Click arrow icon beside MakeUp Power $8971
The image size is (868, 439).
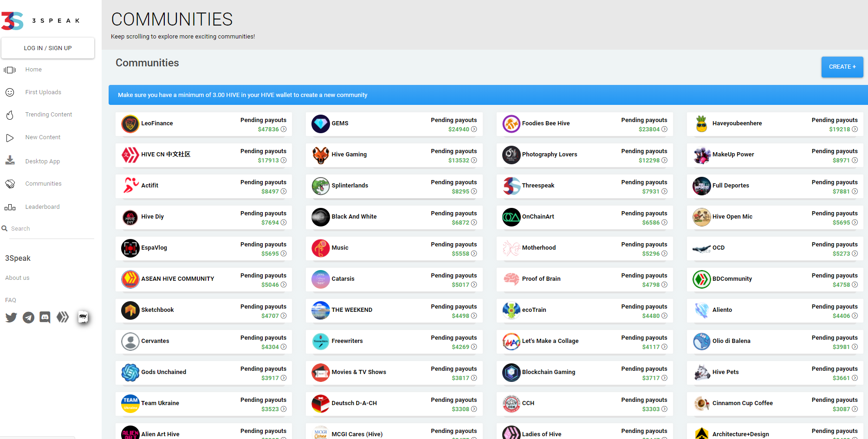pos(855,161)
